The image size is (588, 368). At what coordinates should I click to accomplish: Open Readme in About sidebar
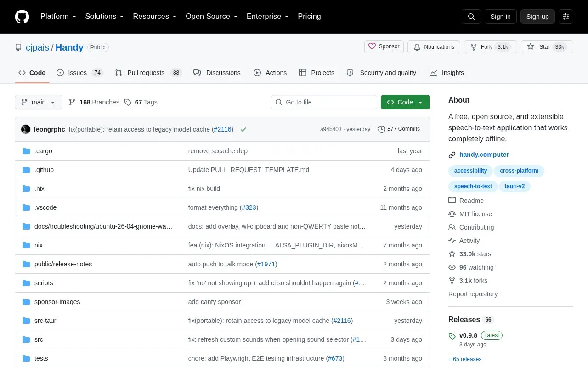pyautogui.click(x=471, y=201)
